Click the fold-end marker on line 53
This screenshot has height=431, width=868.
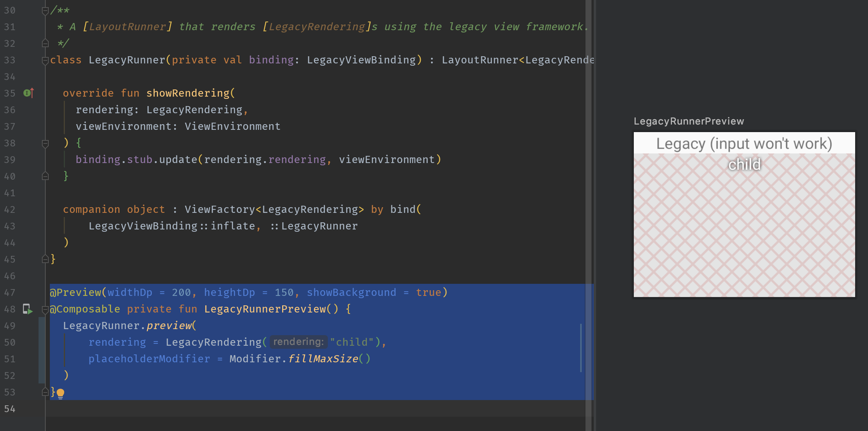(x=45, y=392)
